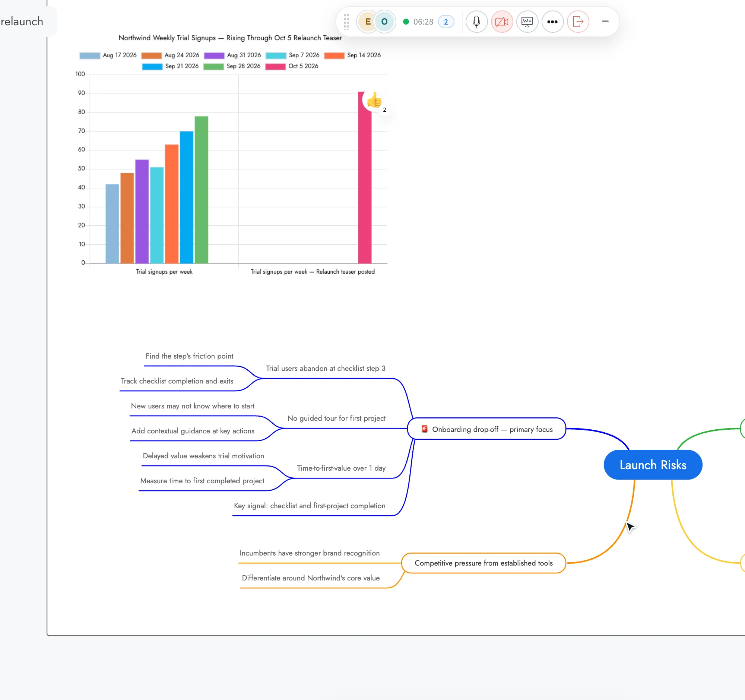Grab the call toolbar drag handle

point(346,22)
